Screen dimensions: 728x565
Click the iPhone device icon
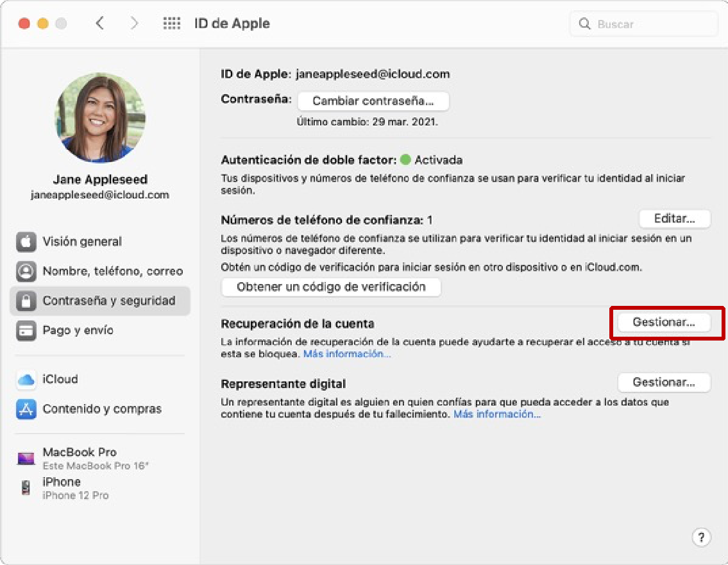tap(26, 488)
